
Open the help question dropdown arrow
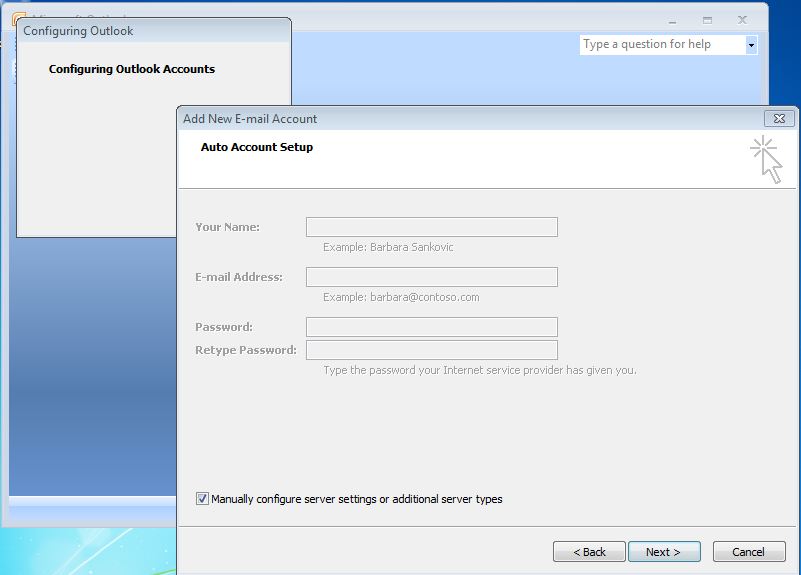pyautogui.click(x=751, y=45)
